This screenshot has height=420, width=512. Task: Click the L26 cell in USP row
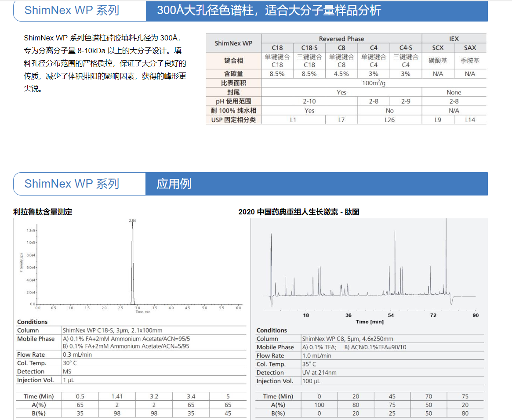point(389,119)
